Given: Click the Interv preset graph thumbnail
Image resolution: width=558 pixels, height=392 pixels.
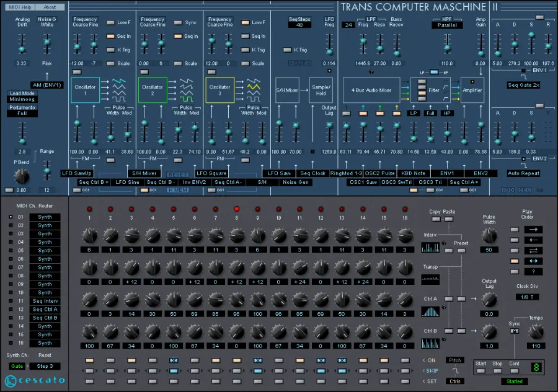Looking at the screenshot, I should [x=430, y=247].
